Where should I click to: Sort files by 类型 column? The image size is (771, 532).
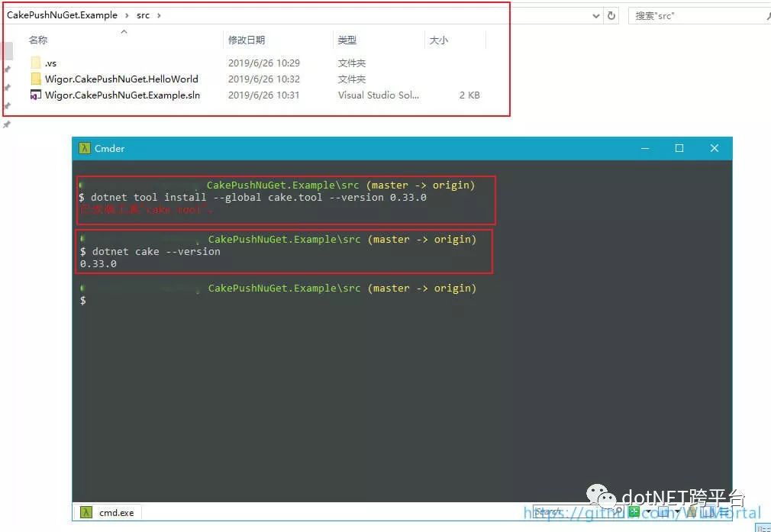click(347, 40)
